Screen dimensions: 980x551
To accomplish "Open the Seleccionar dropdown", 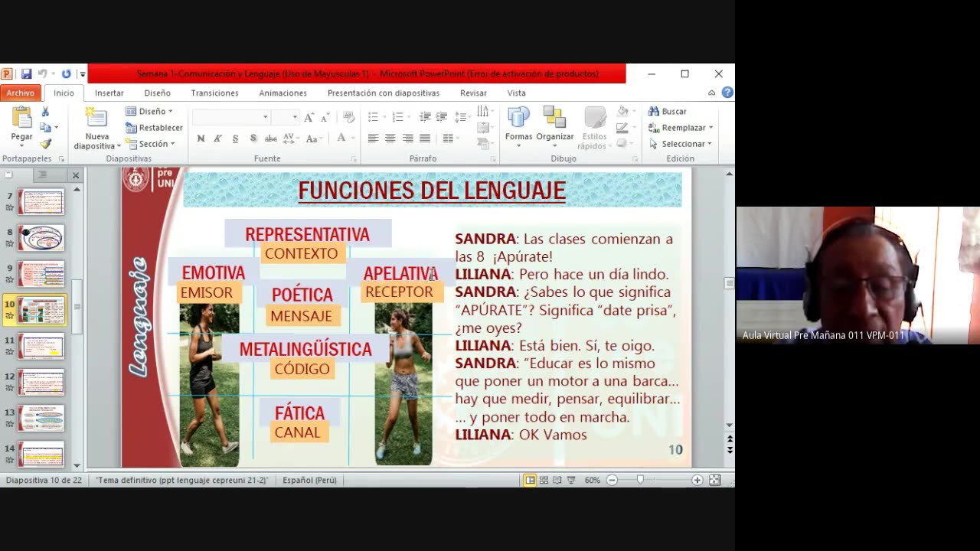I will tap(681, 144).
